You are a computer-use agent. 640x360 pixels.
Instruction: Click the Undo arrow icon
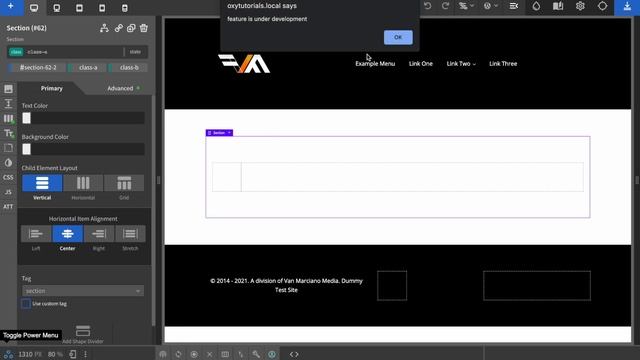[427, 6]
